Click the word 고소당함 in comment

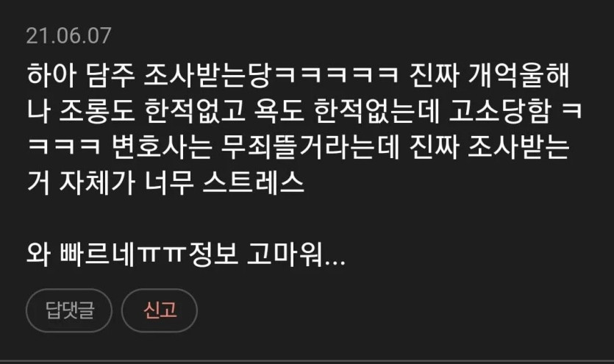click(501, 111)
